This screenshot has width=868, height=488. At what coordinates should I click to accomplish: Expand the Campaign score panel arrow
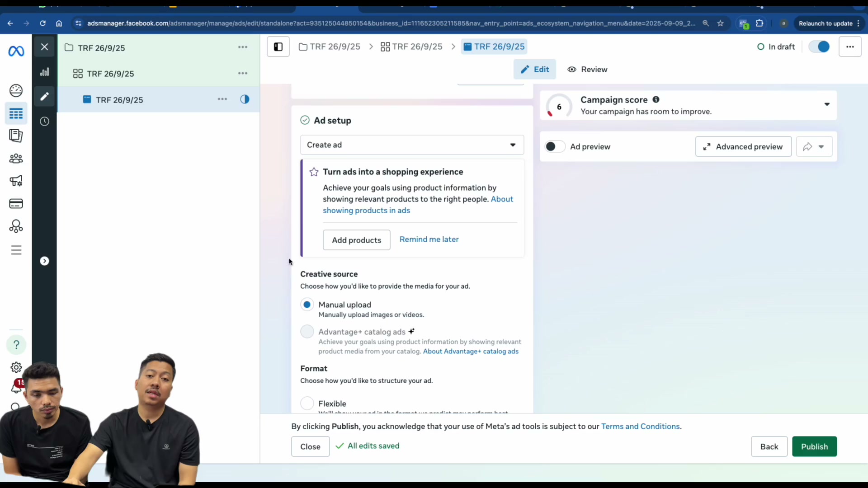coord(827,104)
